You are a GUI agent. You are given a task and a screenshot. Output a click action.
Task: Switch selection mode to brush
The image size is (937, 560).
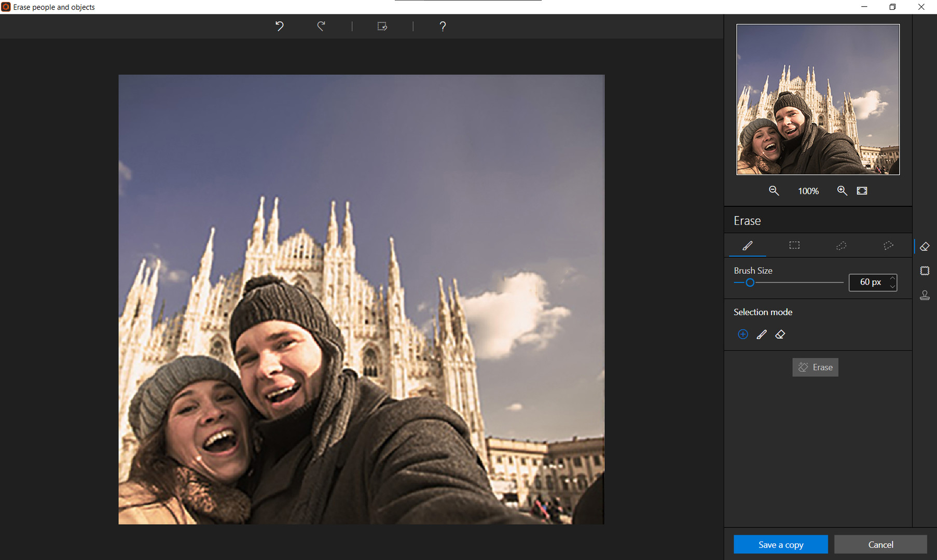[x=762, y=334]
